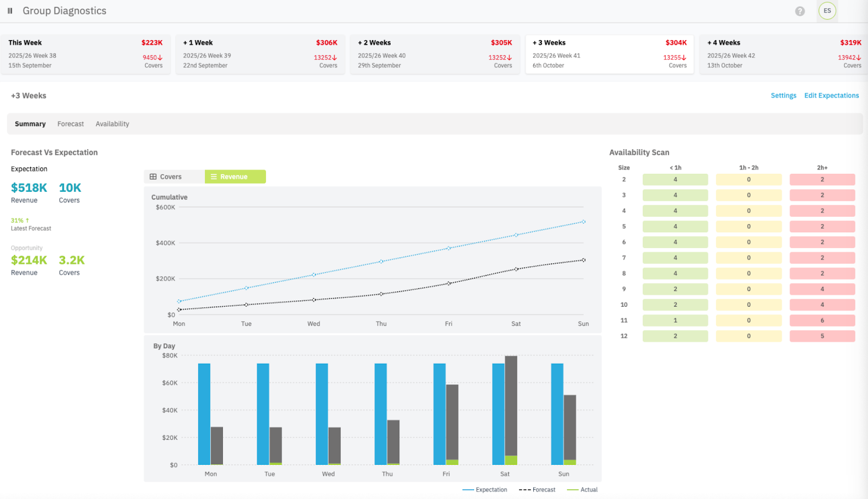Click the Revenue list icon
868x499 pixels.
214,177
